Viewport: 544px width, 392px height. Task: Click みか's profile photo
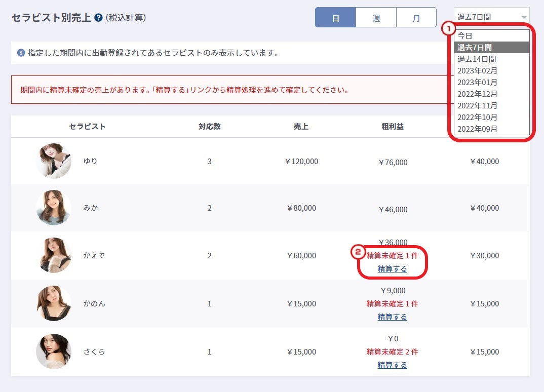click(x=54, y=208)
